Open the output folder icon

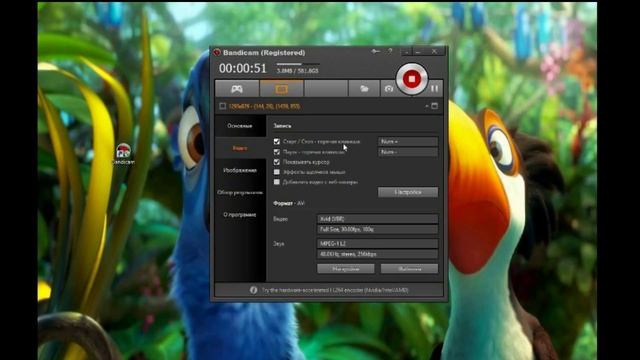(x=364, y=89)
